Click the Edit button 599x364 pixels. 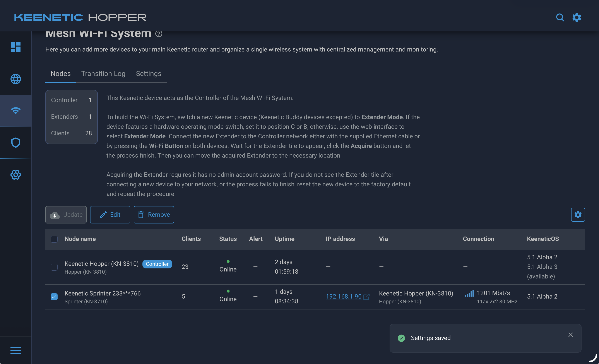[110, 215]
